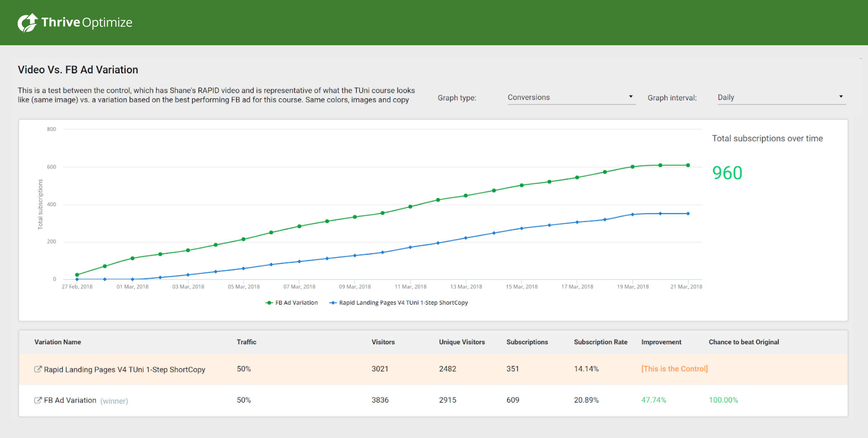Click the blue data point near 05 Mar

tap(243, 268)
